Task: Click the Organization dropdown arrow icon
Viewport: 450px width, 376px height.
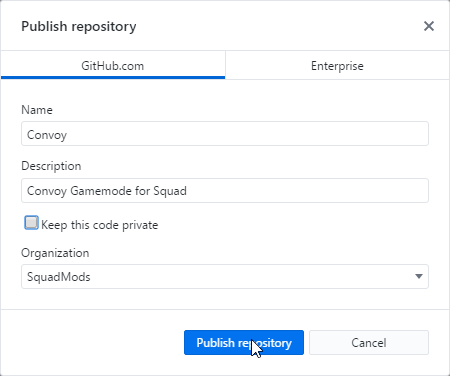Action: (x=419, y=276)
